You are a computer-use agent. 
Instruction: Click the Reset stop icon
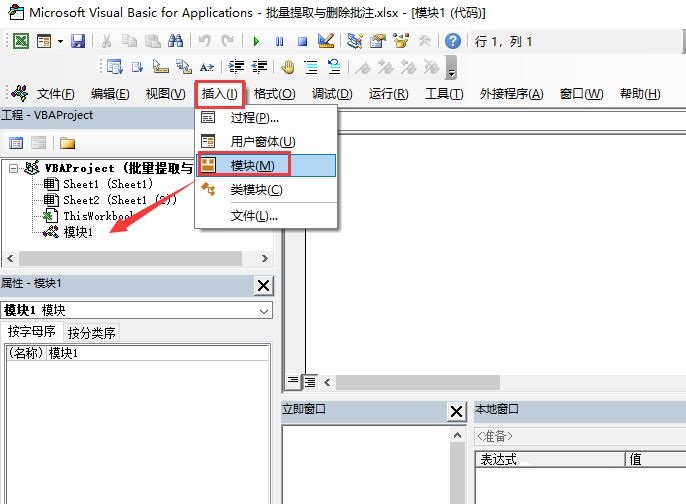302,42
